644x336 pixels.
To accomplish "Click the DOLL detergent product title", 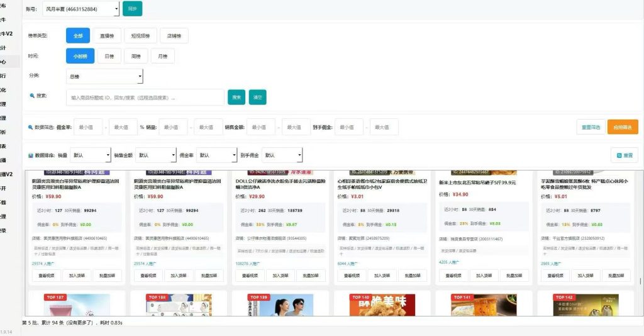I will click(x=280, y=184).
